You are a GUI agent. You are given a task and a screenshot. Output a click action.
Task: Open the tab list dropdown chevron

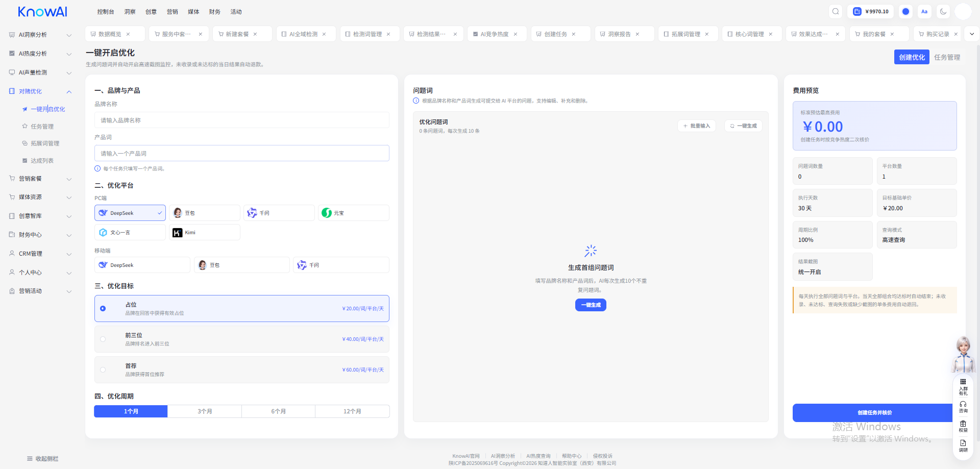click(x=972, y=34)
